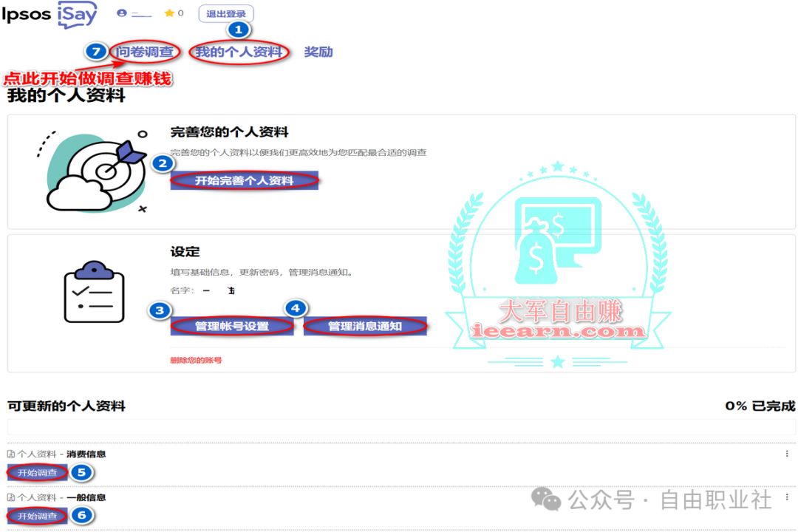Open the 问卷调查 tab
The height and width of the screenshot is (532, 798).
pyautogui.click(x=145, y=52)
